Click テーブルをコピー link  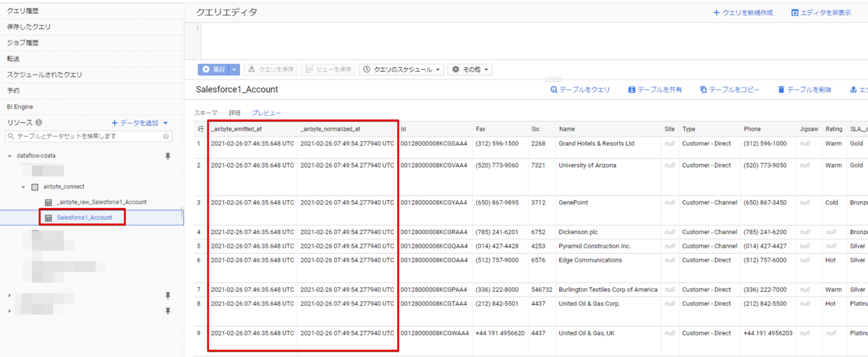click(730, 90)
